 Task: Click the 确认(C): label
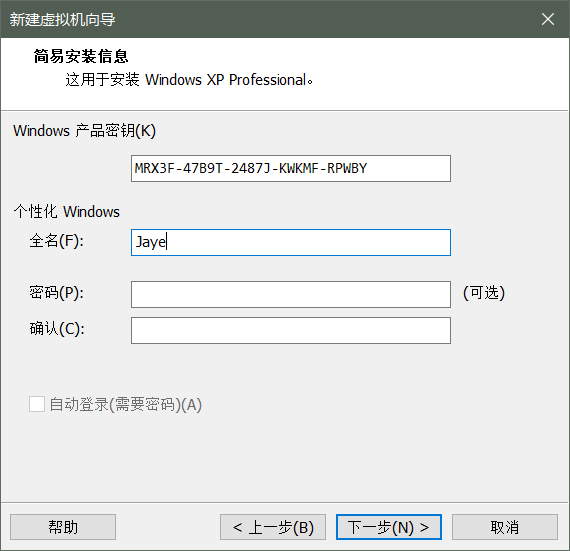click(57, 329)
